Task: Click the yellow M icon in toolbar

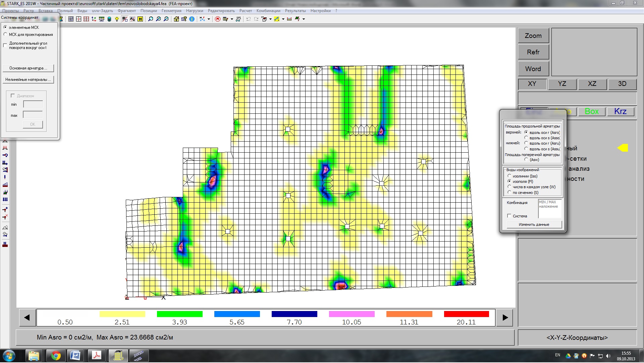Action: pos(140,19)
